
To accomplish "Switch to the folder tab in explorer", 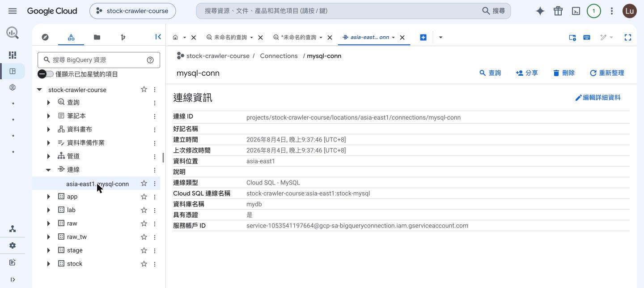I will [97, 37].
